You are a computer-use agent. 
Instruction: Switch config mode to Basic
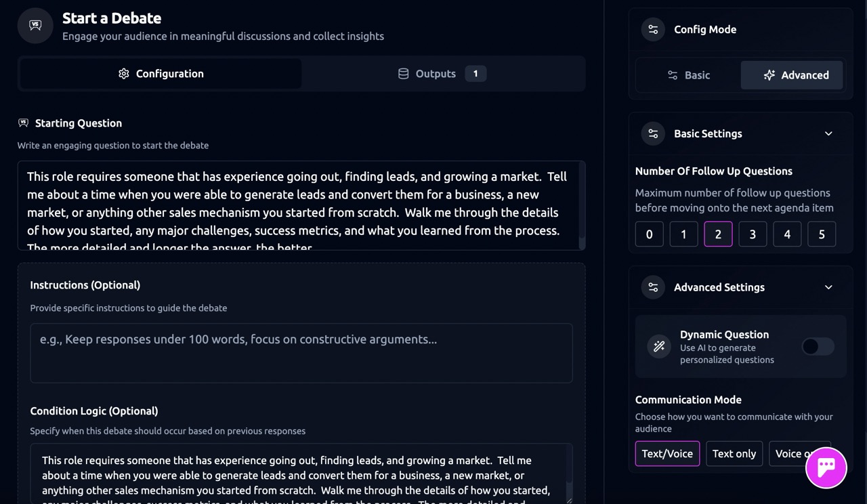point(688,75)
